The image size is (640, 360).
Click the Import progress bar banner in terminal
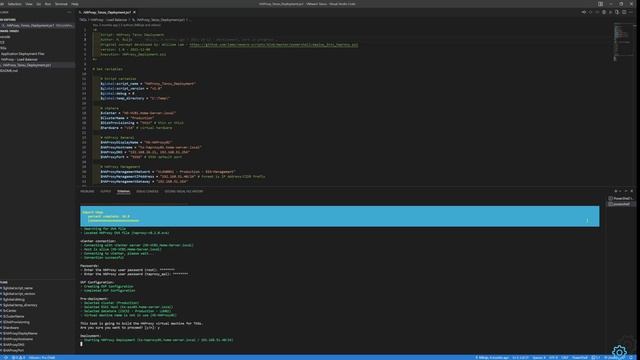[340, 216]
